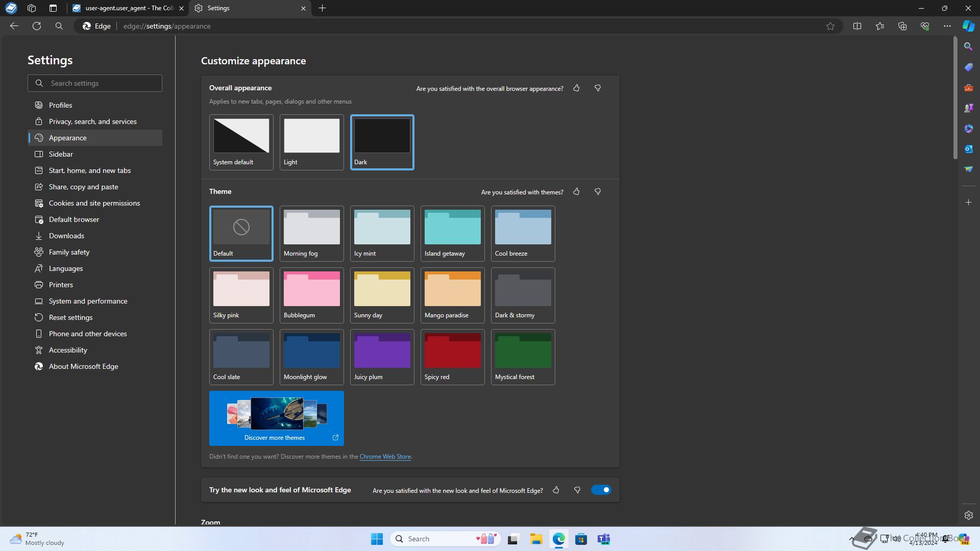Image resolution: width=980 pixels, height=551 pixels.
Task: Apply the Mystical forest theme swatch
Action: coord(523,357)
